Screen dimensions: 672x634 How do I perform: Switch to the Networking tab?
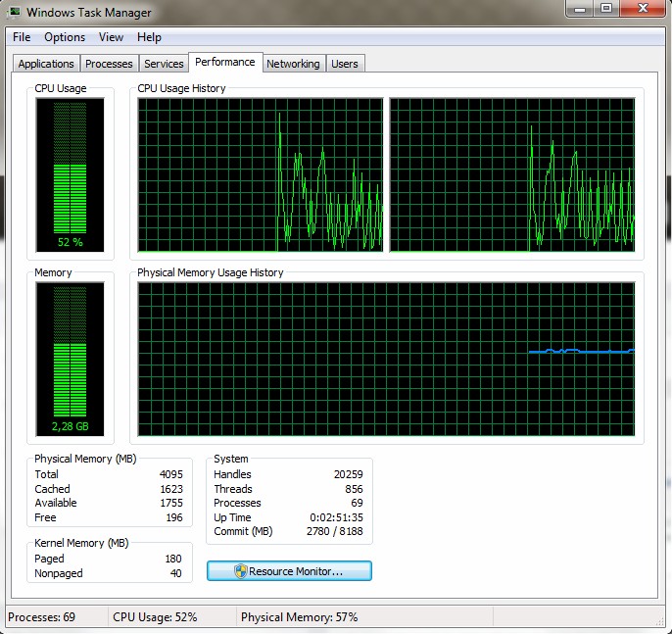tap(293, 64)
